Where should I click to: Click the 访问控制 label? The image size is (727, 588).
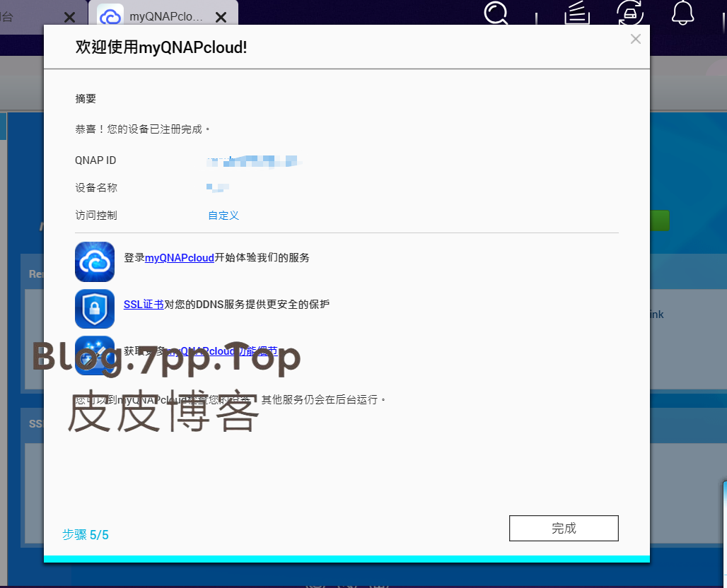click(x=96, y=216)
